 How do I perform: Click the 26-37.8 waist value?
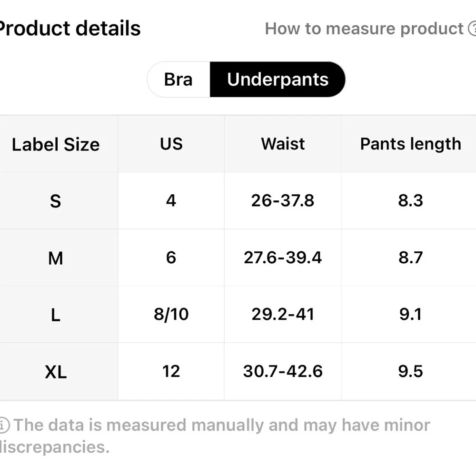click(283, 200)
